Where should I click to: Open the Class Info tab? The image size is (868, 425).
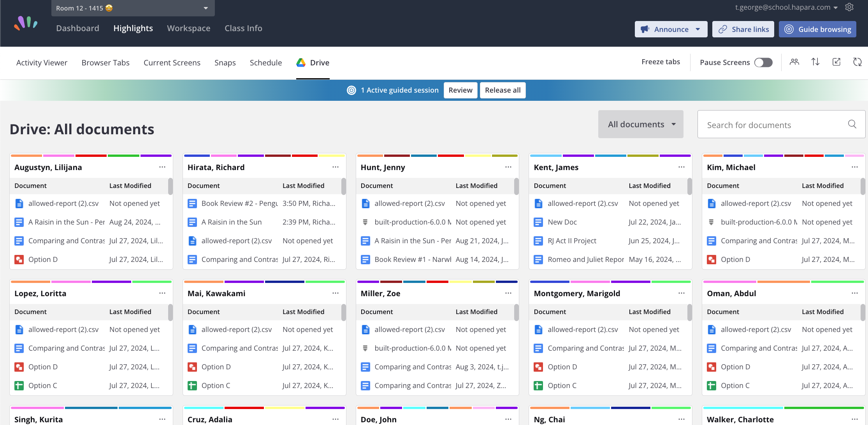pos(243,28)
